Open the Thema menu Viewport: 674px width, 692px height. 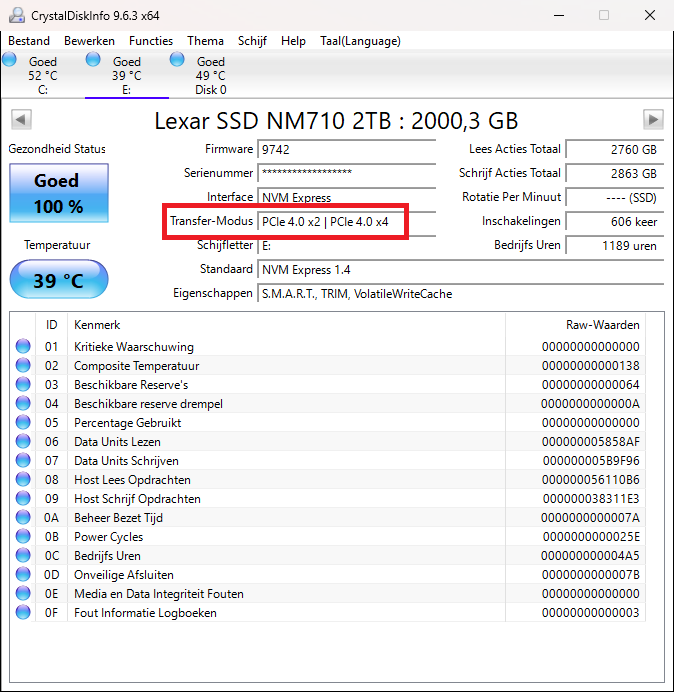click(x=205, y=41)
